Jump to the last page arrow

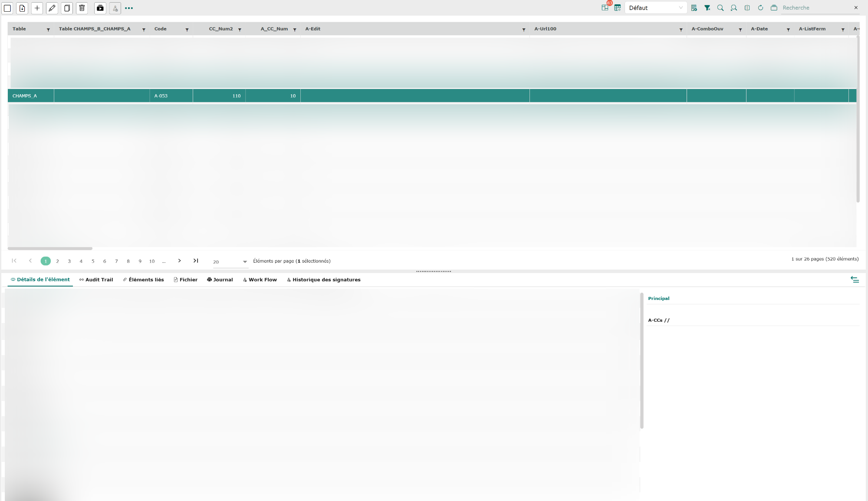[x=196, y=261]
